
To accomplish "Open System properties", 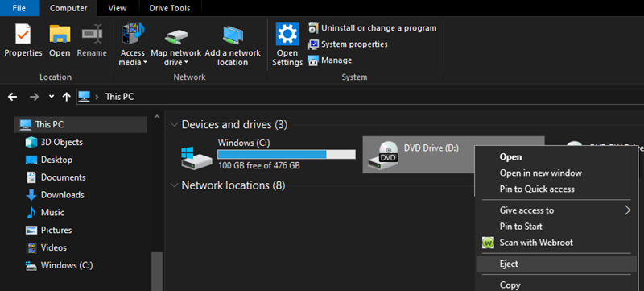I will 348,44.
